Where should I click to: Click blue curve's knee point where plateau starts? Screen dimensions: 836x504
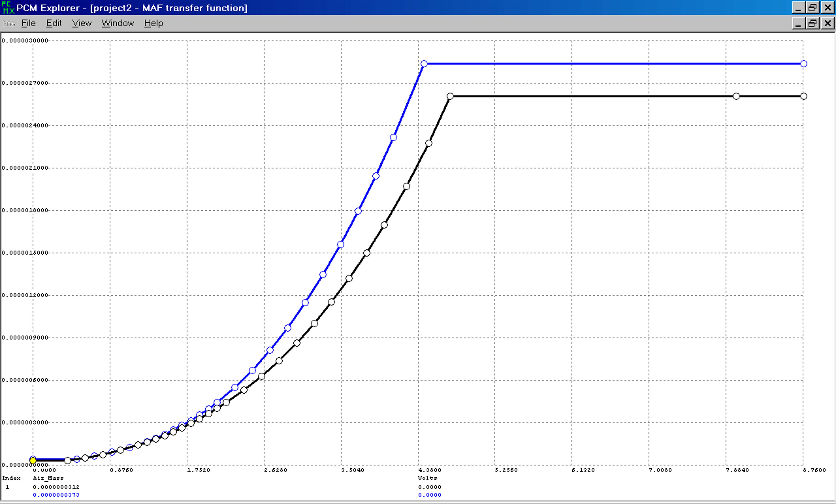coord(424,64)
